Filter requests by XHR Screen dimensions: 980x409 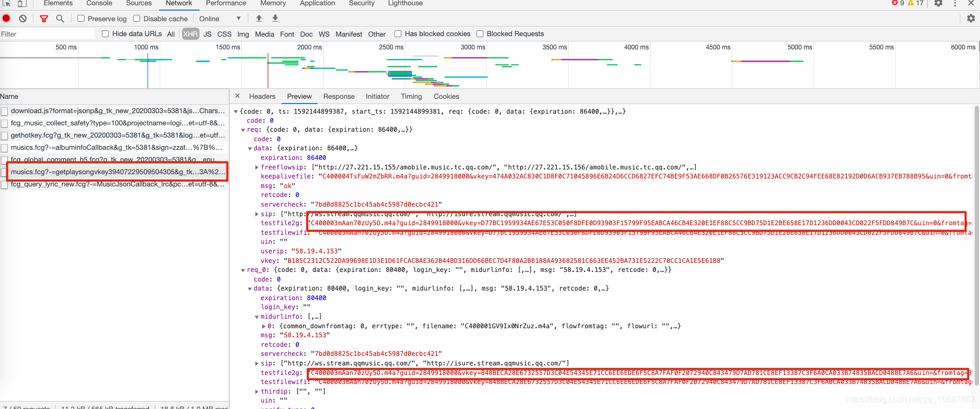190,34
